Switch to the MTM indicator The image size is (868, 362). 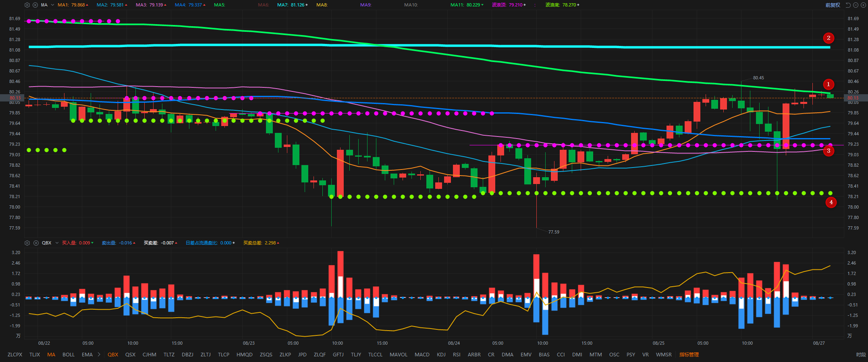[x=596, y=354]
